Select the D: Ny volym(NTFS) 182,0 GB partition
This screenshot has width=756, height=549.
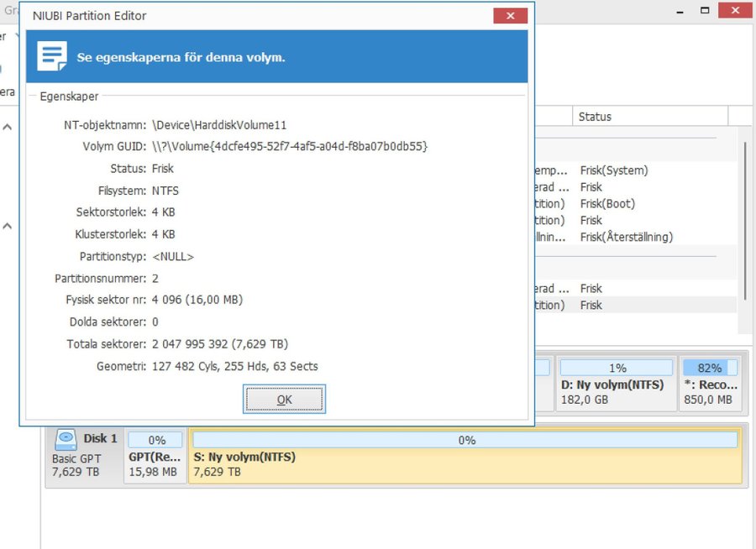tap(616, 384)
